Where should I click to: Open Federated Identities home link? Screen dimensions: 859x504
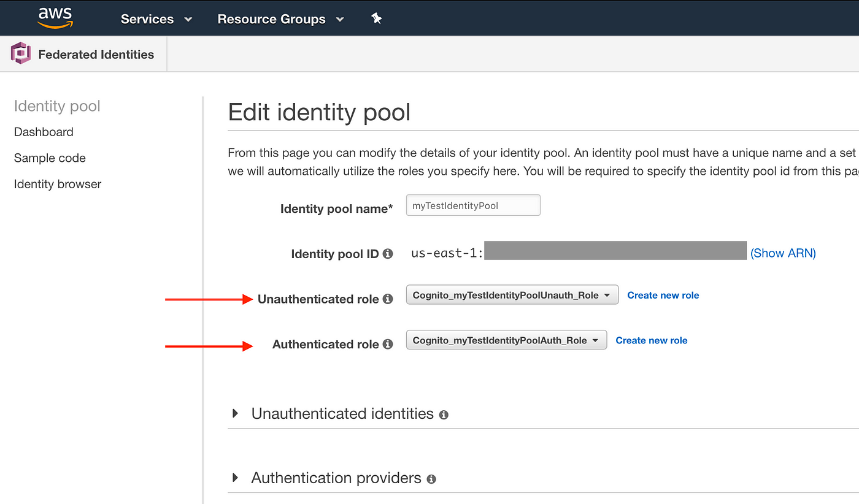[x=96, y=55]
